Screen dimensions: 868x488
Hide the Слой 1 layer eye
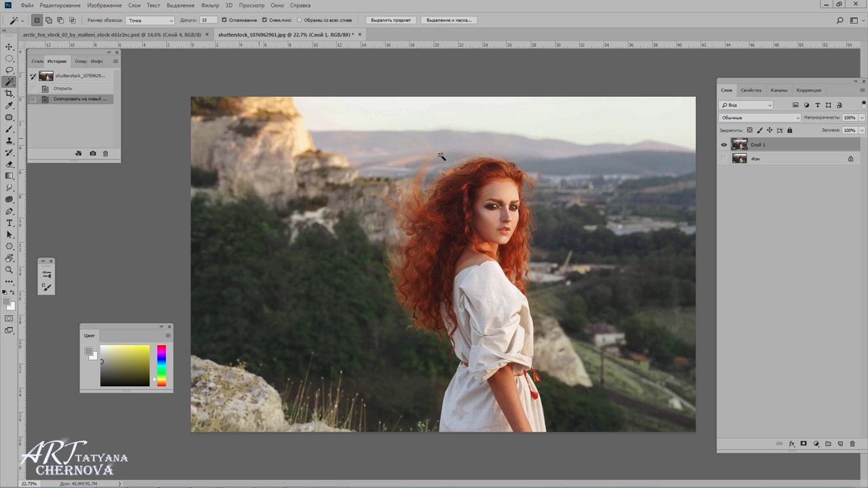click(x=724, y=144)
